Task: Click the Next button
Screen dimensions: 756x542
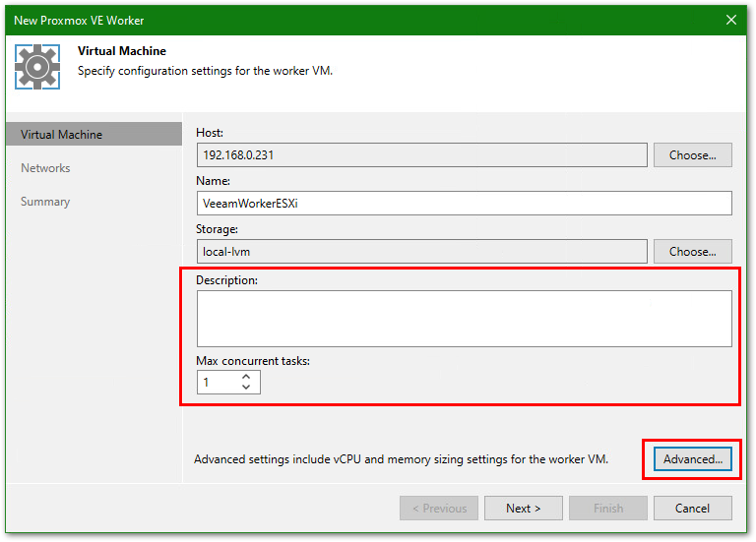Action: pos(524,509)
